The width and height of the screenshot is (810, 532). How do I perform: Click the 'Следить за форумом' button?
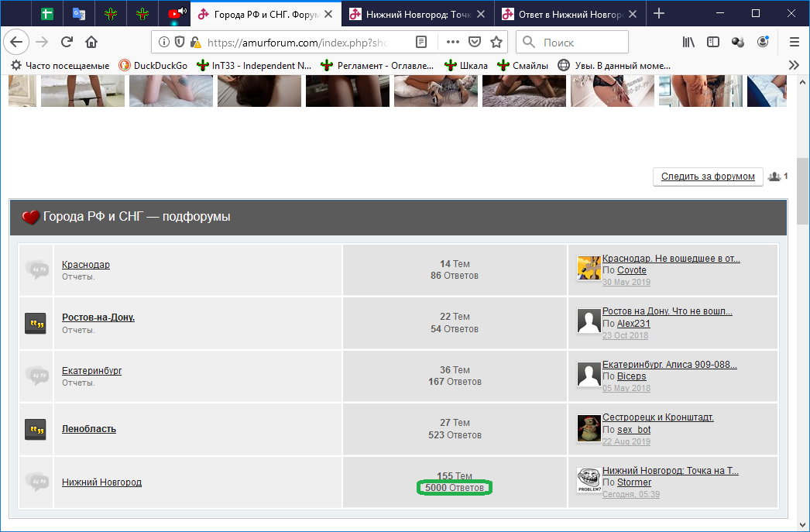point(707,177)
